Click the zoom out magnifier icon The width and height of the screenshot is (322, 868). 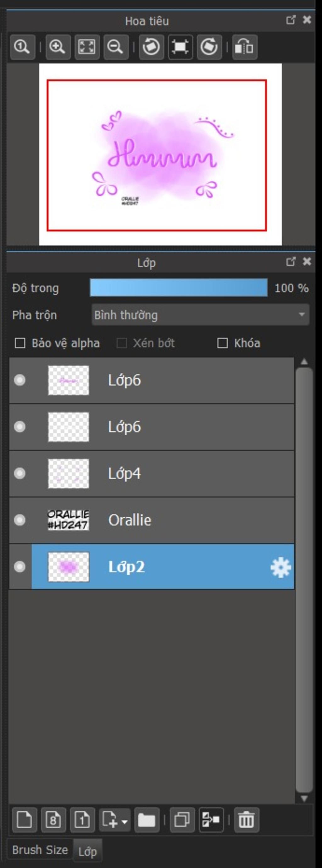coord(115,47)
